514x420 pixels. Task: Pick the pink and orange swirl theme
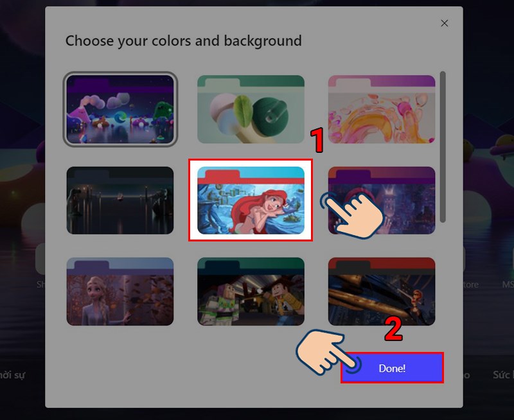(x=382, y=109)
